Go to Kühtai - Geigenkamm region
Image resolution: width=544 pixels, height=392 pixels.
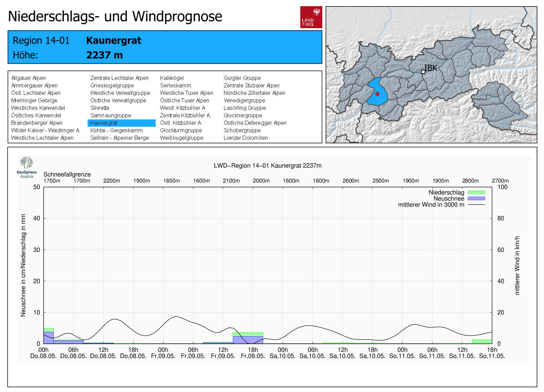[116, 130]
